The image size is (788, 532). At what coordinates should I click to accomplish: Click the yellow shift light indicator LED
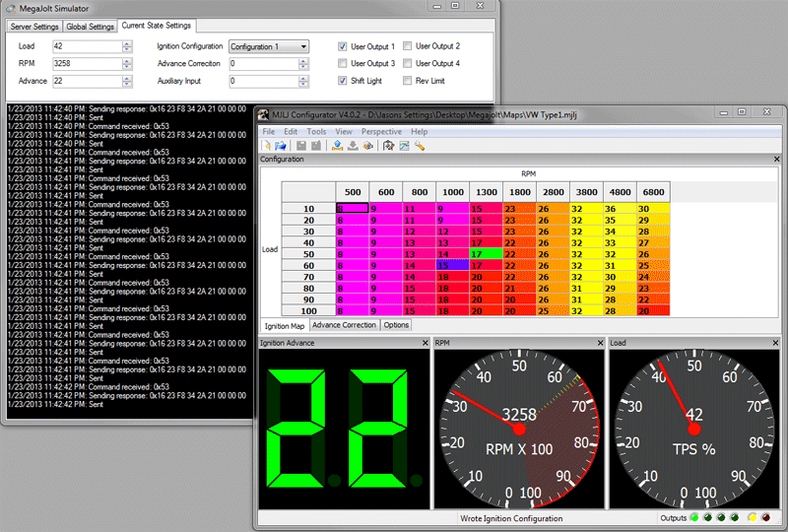click(752, 517)
